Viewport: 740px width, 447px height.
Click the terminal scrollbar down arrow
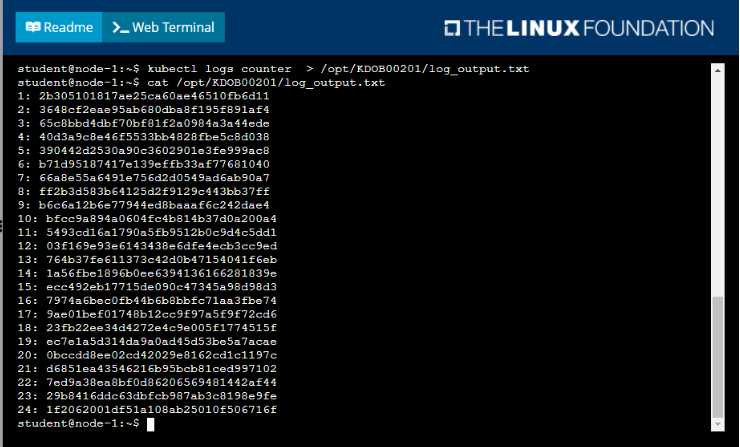[717, 424]
